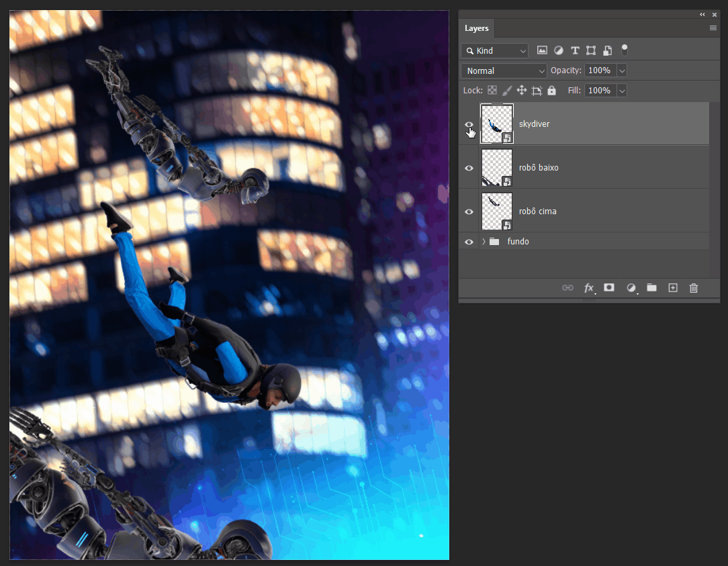Collapse the panel with double arrows
This screenshot has height=566, width=728.
[x=702, y=14]
